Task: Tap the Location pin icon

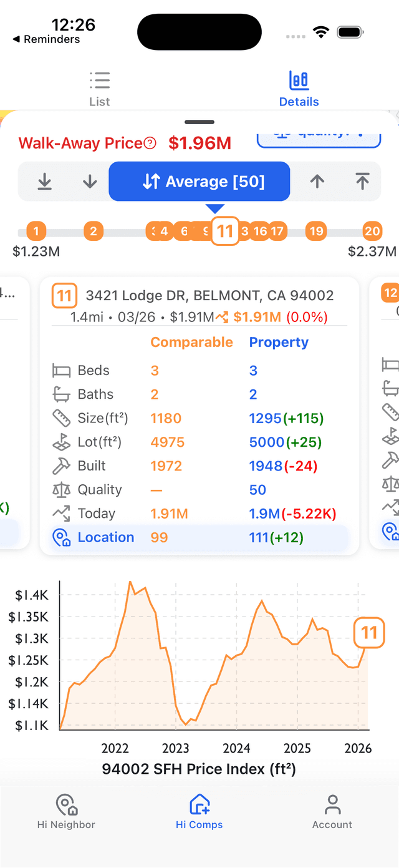Action: (x=62, y=538)
